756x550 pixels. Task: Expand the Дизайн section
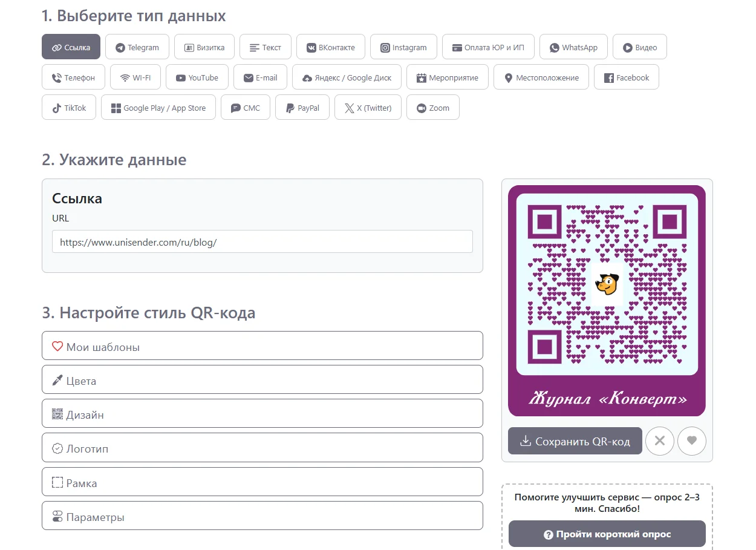262,413
